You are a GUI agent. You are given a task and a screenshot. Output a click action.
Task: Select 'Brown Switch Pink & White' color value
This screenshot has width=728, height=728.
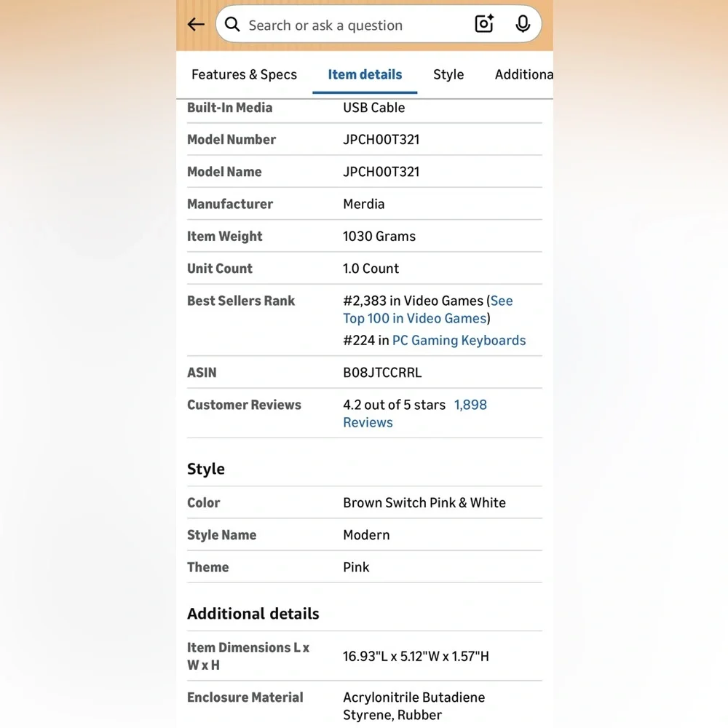[x=424, y=502]
